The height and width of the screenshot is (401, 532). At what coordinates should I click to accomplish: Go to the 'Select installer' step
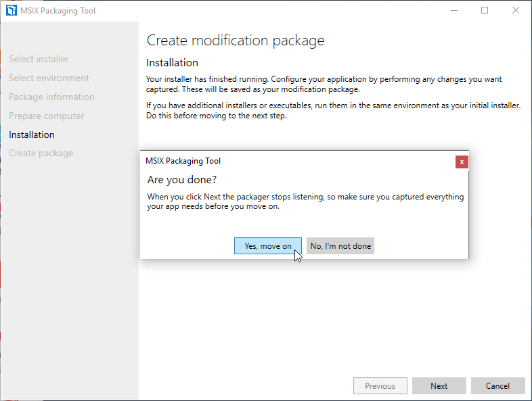coord(39,60)
